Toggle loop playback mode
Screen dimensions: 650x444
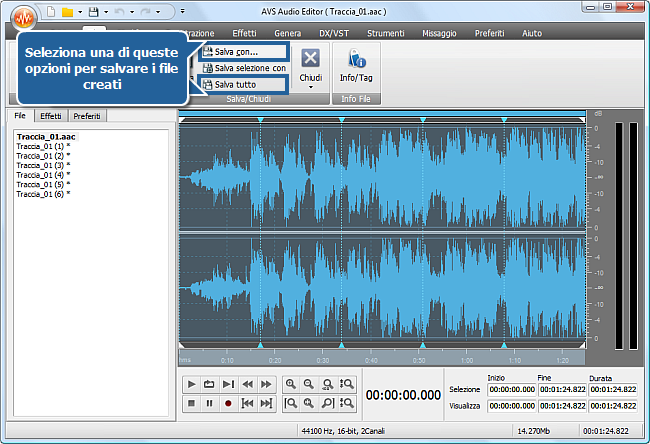tap(210, 384)
